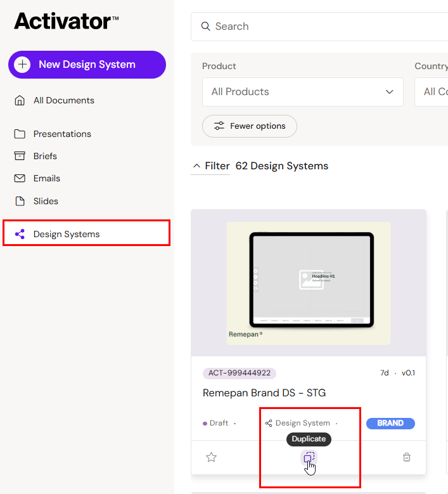448x494 pixels.
Task: Click the BRAND tag badge
Action: (390, 423)
